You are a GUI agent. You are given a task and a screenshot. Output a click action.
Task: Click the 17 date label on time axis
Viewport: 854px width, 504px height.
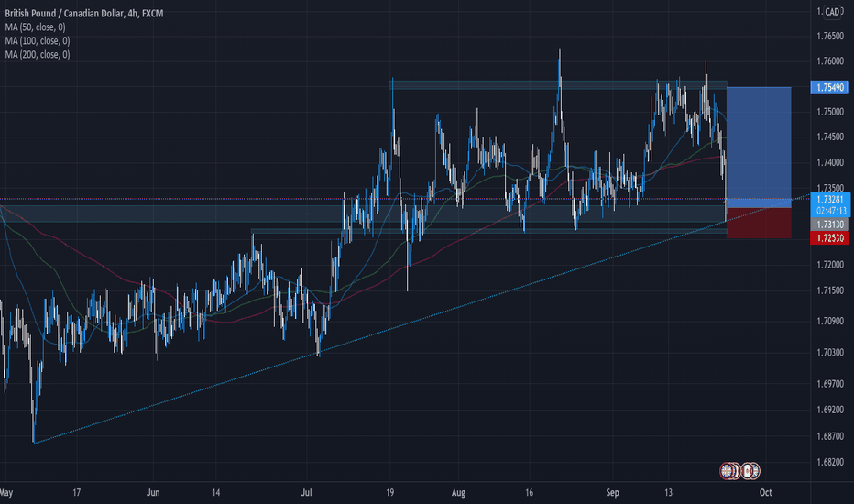click(76, 493)
